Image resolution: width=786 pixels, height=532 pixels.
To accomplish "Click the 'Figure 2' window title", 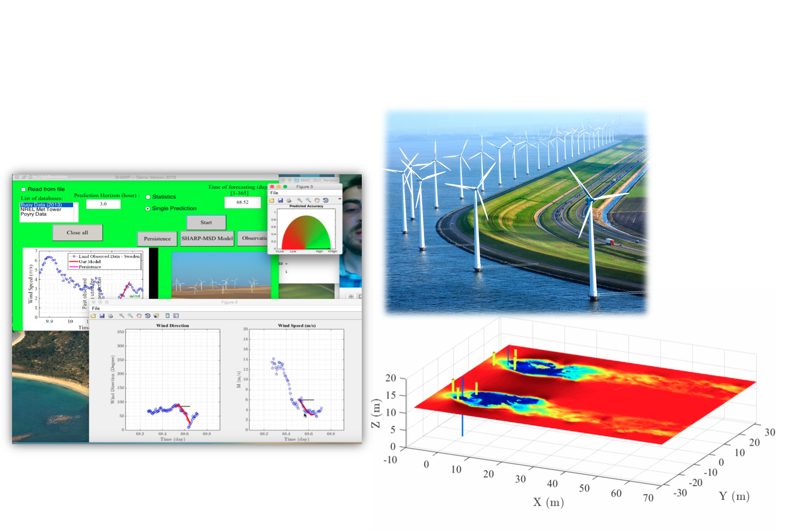I will point(229,302).
